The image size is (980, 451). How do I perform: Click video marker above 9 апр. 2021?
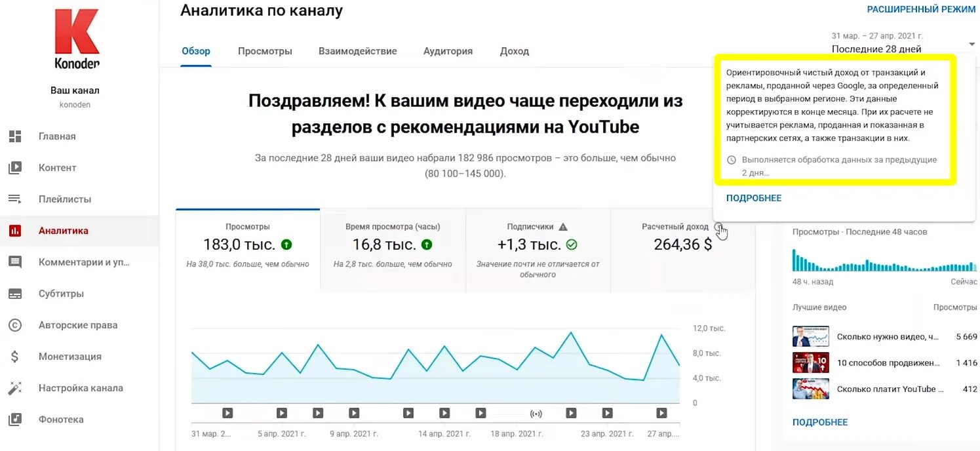coord(354,413)
